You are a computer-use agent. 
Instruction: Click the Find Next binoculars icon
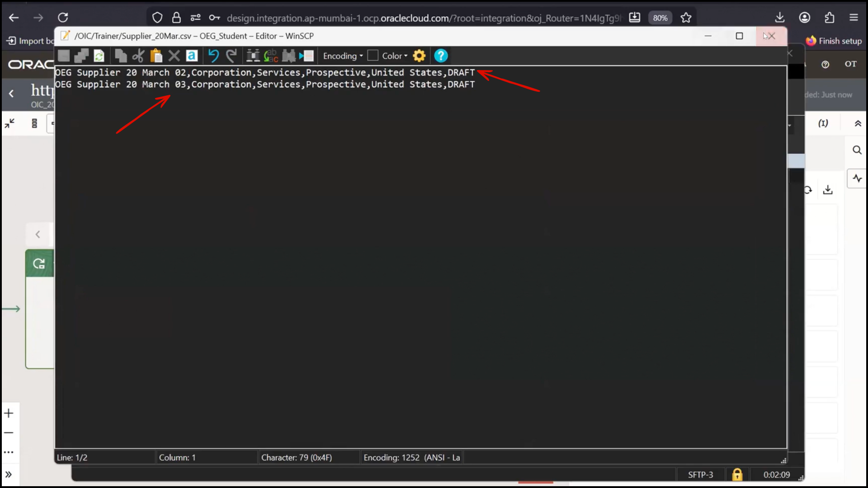pos(288,56)
